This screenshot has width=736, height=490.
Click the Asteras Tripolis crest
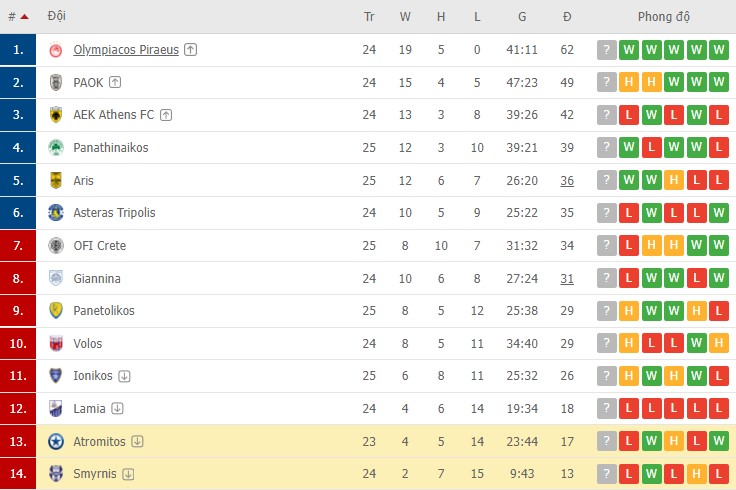click(56, 213)
